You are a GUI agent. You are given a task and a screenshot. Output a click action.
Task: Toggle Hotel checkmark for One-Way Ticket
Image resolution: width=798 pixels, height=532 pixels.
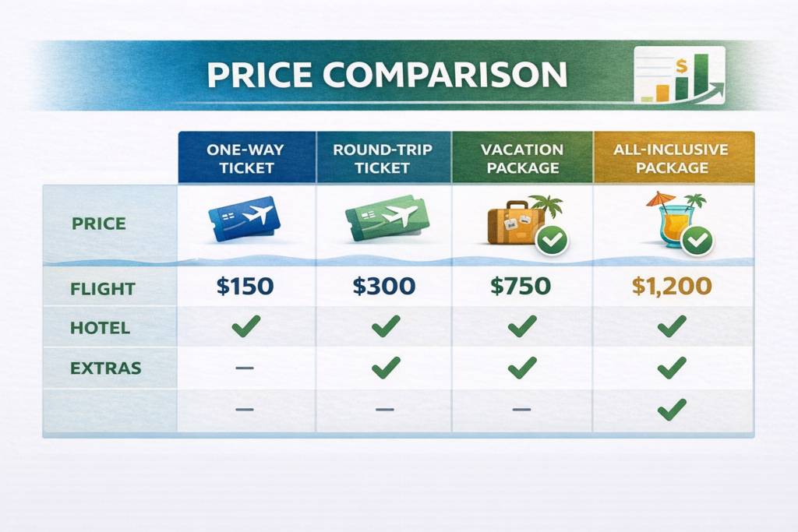pos(245,327)
